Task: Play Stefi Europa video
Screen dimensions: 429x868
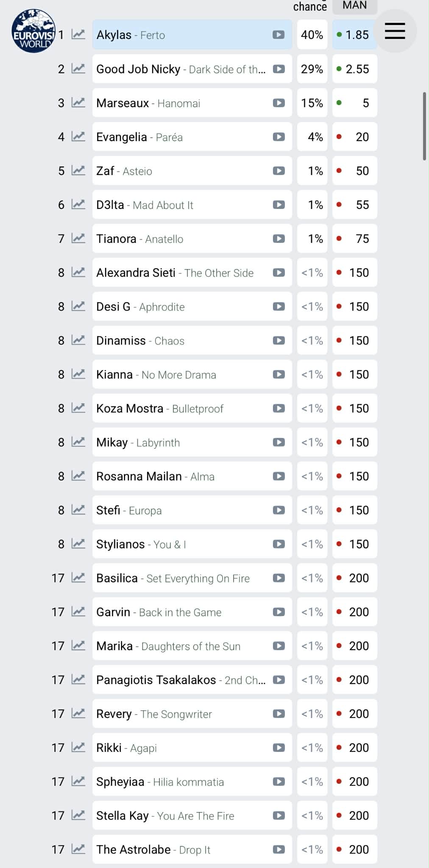Action: 279,510
